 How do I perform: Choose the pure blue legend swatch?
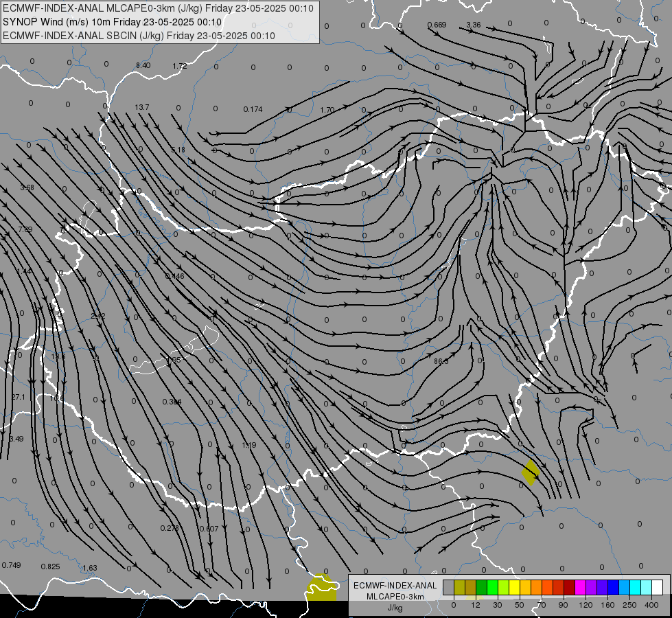[614, 588]
